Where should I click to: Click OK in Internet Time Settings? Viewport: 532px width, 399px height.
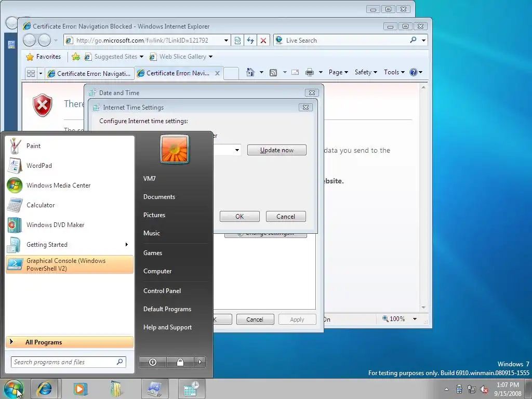240,217
